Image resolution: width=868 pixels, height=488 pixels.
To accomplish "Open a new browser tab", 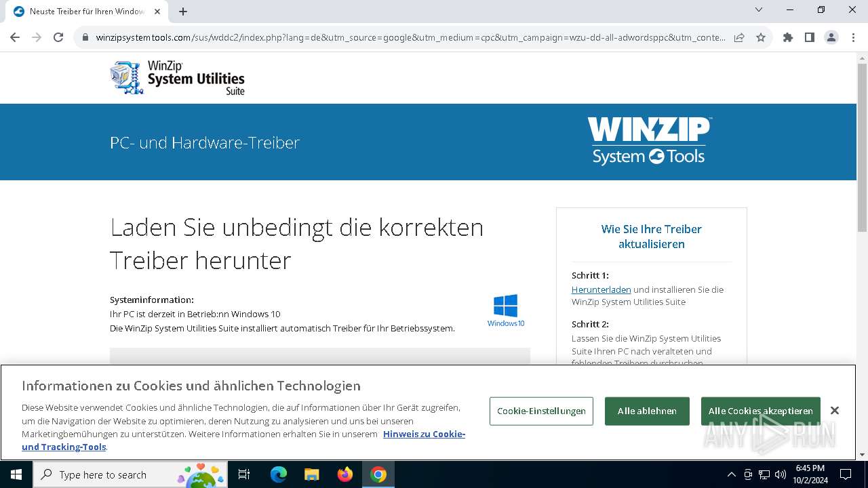I will (x=183, y=12).
